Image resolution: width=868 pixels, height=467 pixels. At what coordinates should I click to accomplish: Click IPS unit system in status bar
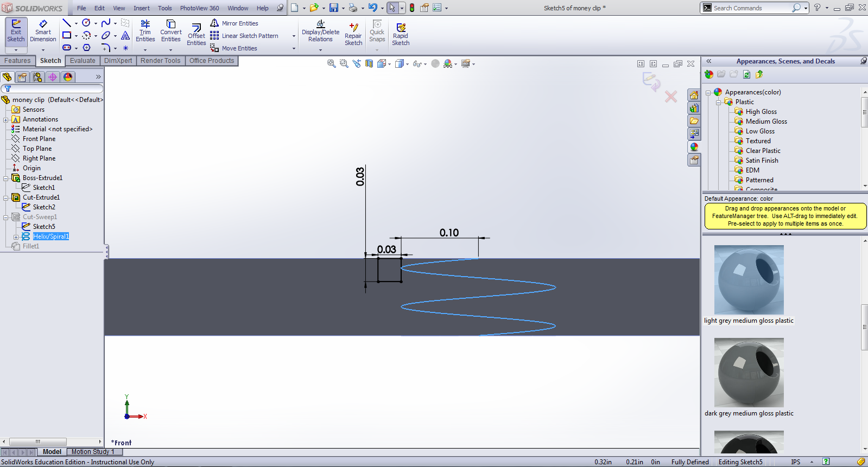pos(795,462)
